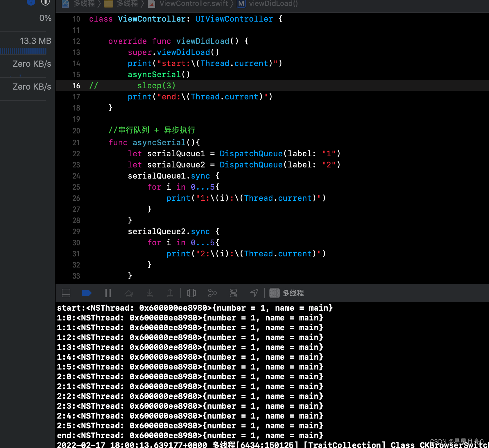Click the highlighted line number 16
Viewport: 489px width, 448px height.
[76, 86]
